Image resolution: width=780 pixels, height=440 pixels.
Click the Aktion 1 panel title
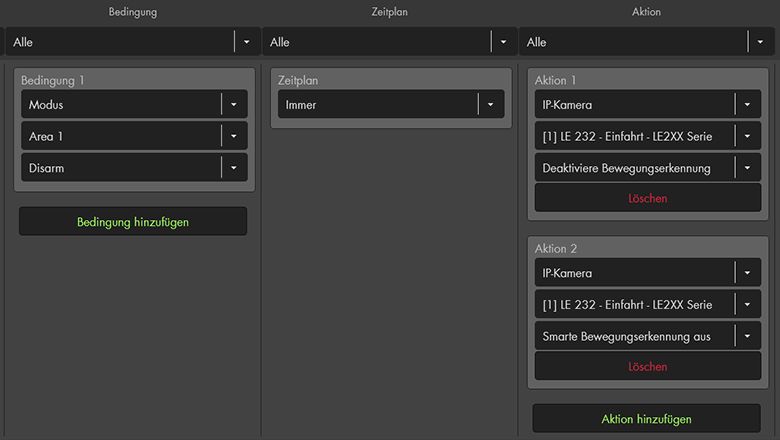point(555,80)
